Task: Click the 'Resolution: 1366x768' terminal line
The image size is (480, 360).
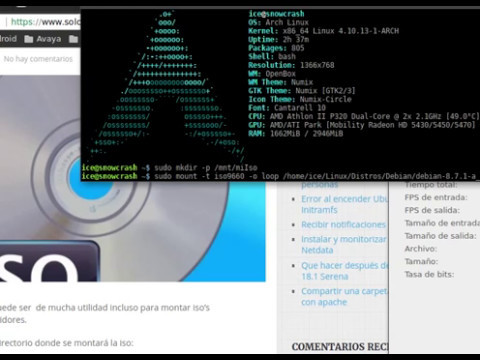Action: click(291, 65)
